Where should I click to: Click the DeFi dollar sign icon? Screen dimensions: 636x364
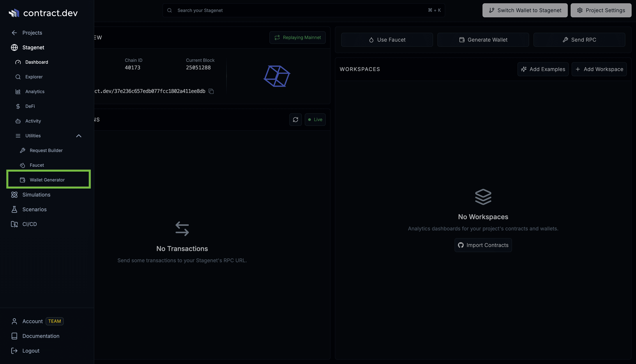coord(18,106)
